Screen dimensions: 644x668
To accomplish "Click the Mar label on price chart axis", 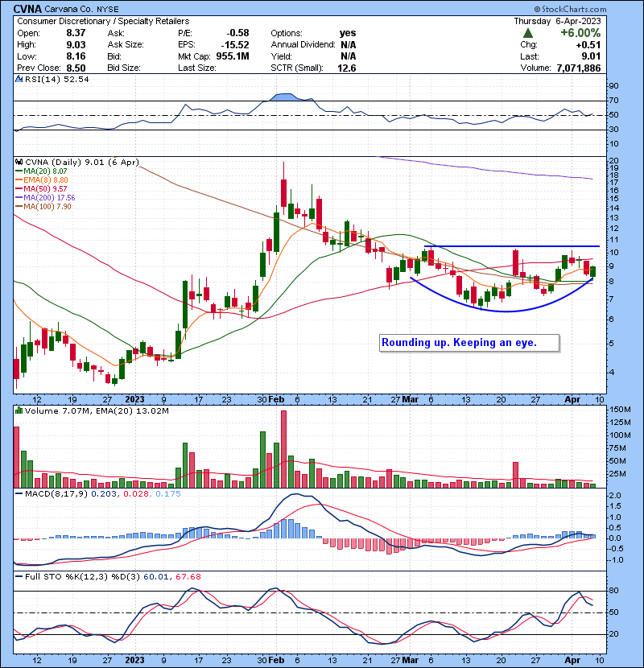I will 411,400.
